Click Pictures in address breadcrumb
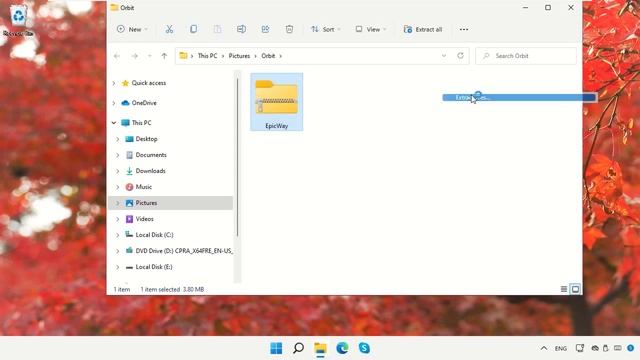Screen dimensions: 640x360 [239, 56]
